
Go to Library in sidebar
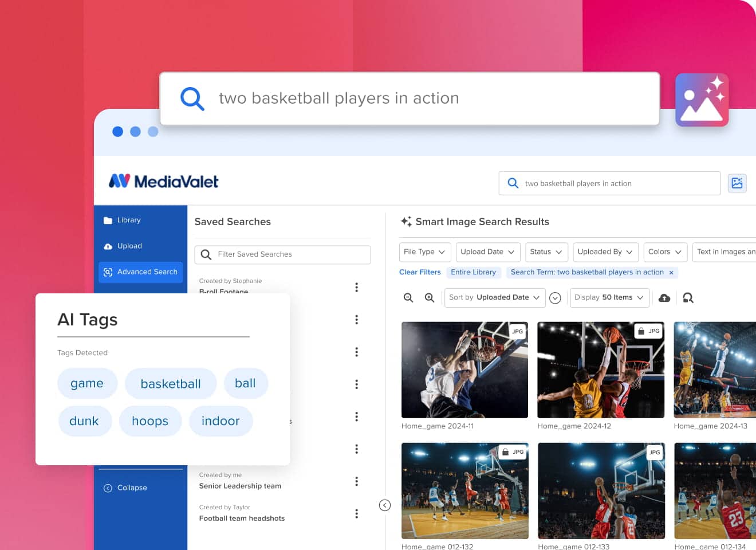click(x=129, y=220)
